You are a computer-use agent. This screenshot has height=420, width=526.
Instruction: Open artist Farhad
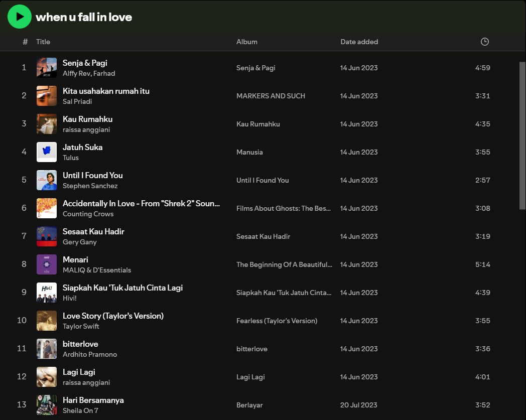[104, 73]
